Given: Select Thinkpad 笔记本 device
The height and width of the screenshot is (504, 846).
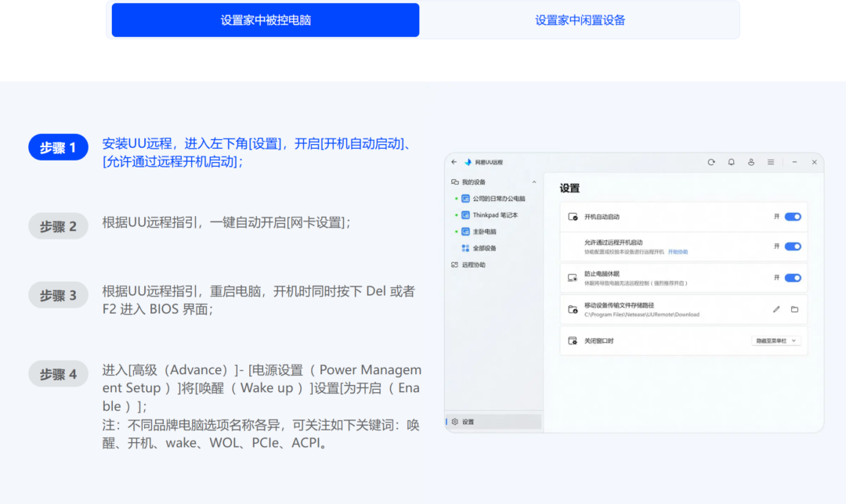Looking at the screenshot, I should pyautogui.click(x=495, y=215).
